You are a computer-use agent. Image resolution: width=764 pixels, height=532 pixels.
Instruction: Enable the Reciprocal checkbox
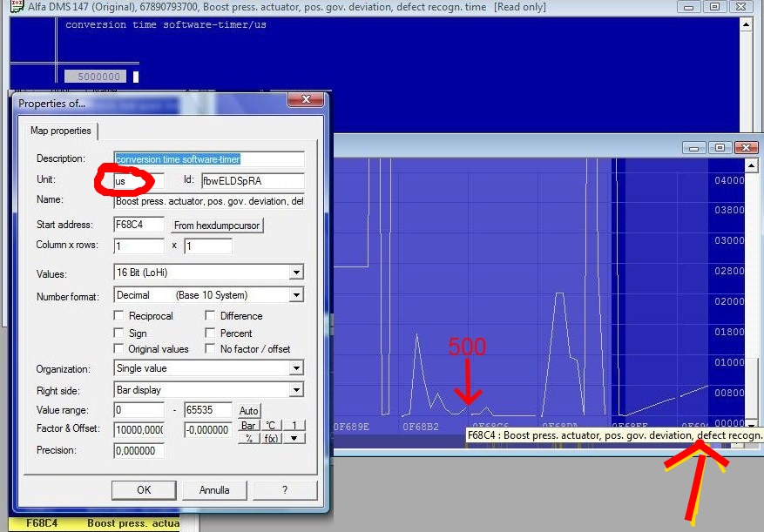pyautogui.click(x=118, y=316)
